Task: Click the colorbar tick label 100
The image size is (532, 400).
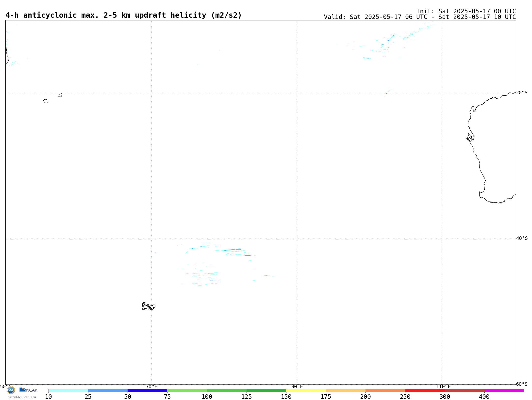Action: point(207,397)
